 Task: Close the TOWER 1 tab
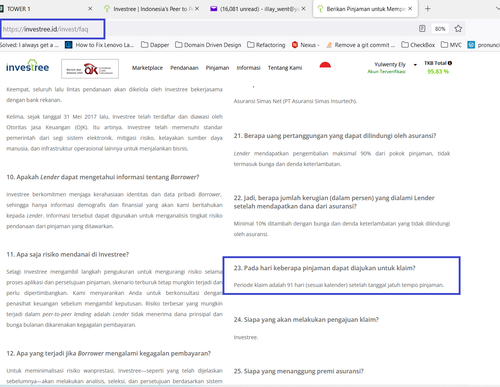90,9
